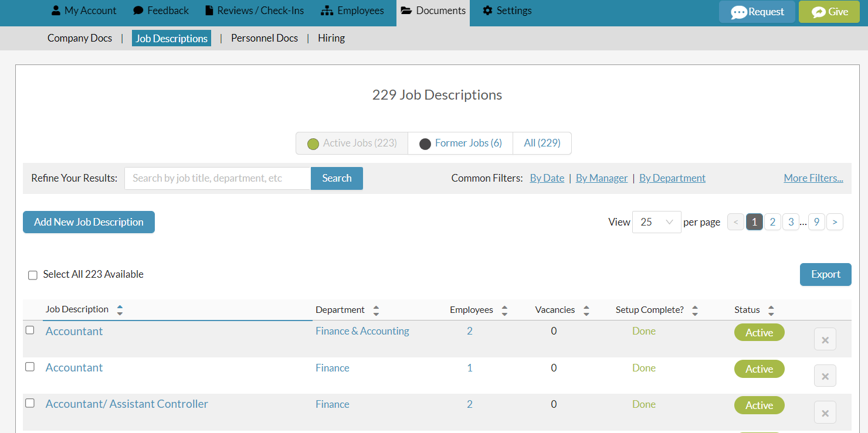Click Active status of Accountant/ Assistant Controller
The width and height of the screenshot is (868, 433).
[x=759, y=405]
